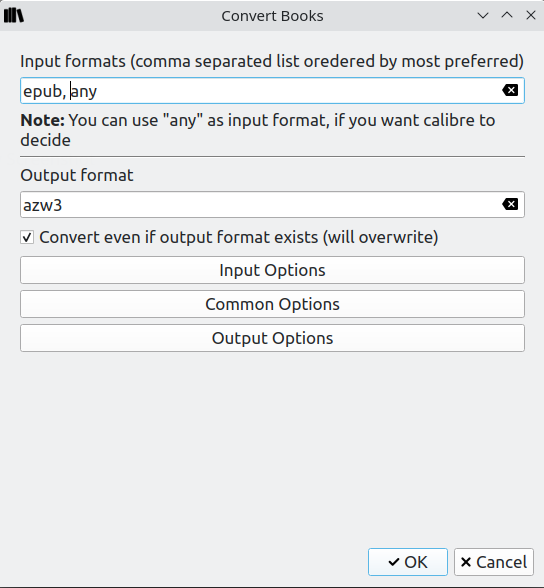The image size is (544, 588).
Task: Open Common Options section
Action: (272, 304)
